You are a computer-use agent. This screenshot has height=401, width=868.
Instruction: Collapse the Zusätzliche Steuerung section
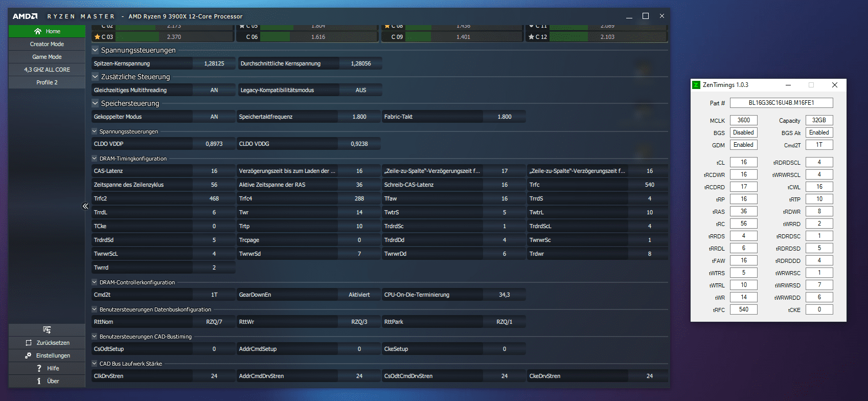pyautogui.click(x=95, y=77)
